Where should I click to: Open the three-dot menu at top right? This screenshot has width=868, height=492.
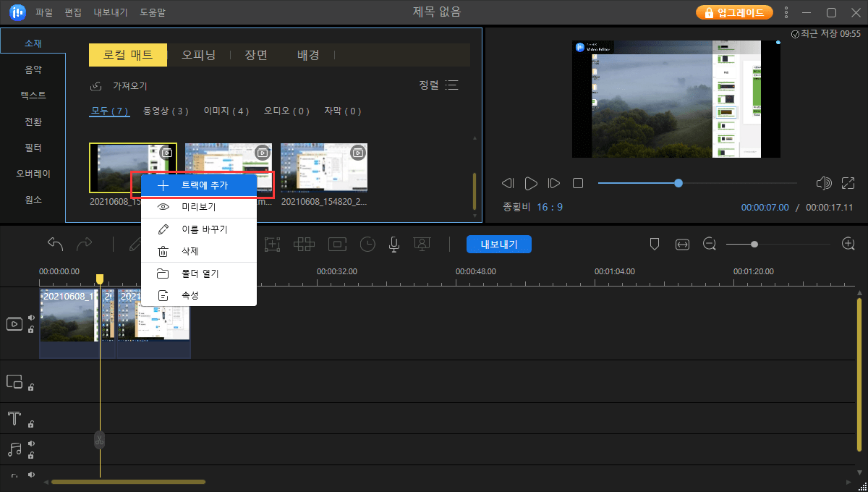pyautogui.click(x=786, y=12)
